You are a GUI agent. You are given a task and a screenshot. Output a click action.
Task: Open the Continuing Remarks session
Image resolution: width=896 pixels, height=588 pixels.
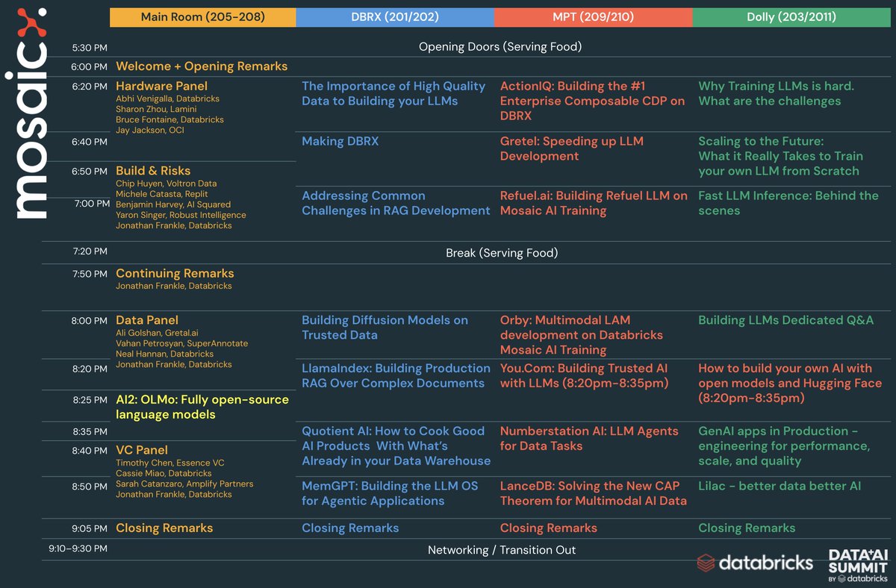coord(175,273)
